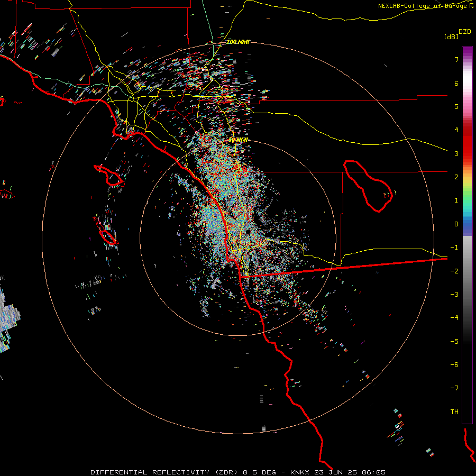The image size is (476, 476).
Task: Click the 3 value on color scale
Action: point(456,153)
